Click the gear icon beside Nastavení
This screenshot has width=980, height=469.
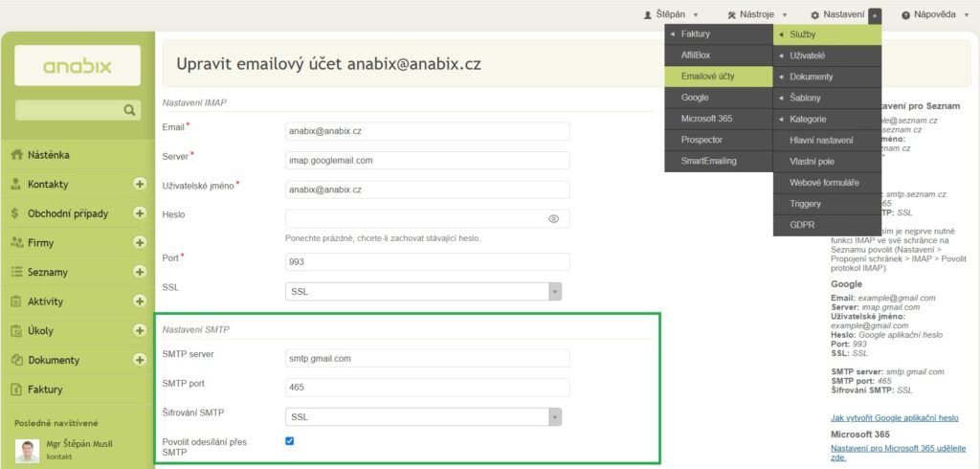(x=815, y=15)
